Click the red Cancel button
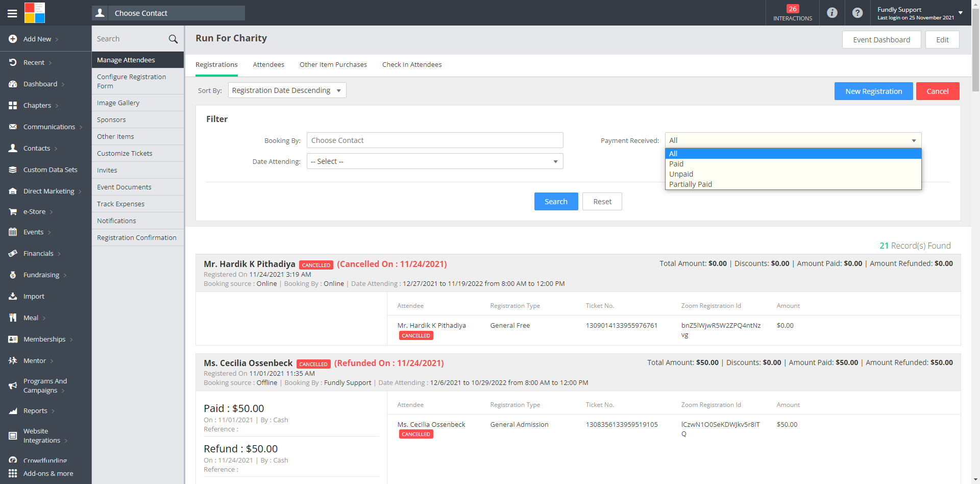The width and height of the screenshot is (980, 484). point(938,91)
